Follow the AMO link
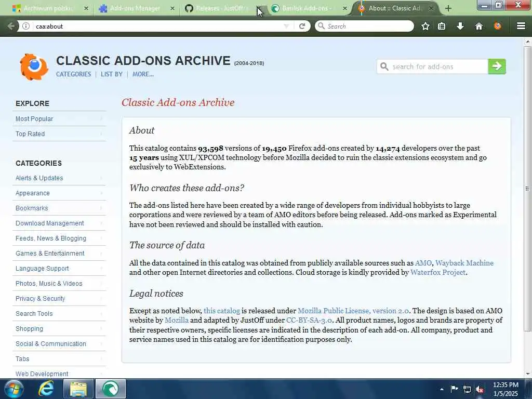The width and height of the screenshot is (532, 399). tap(423, 263)
